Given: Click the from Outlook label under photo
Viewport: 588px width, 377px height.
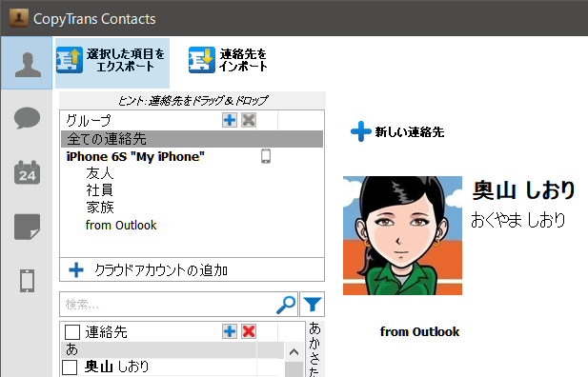Looking at the screenshot, I should point(419,331).
